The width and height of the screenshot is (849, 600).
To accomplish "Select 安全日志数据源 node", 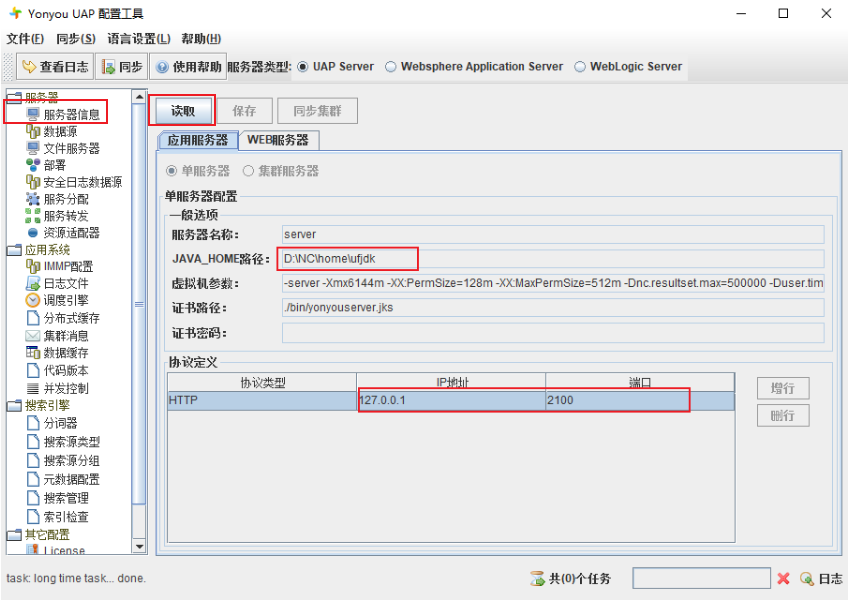I will tap(74, 182).
